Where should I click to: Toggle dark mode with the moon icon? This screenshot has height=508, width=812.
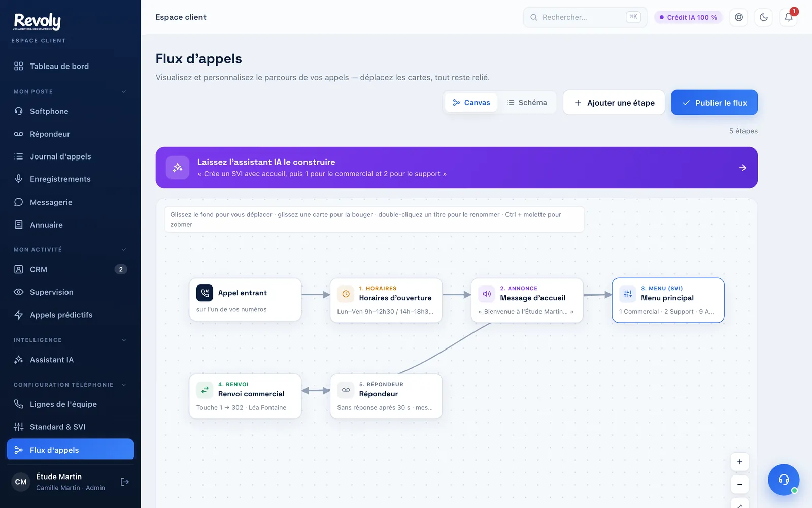[764, 17]
